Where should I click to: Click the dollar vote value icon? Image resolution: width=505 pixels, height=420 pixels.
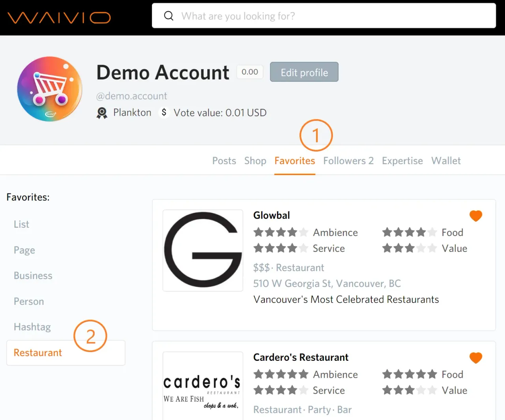point(164,112)
